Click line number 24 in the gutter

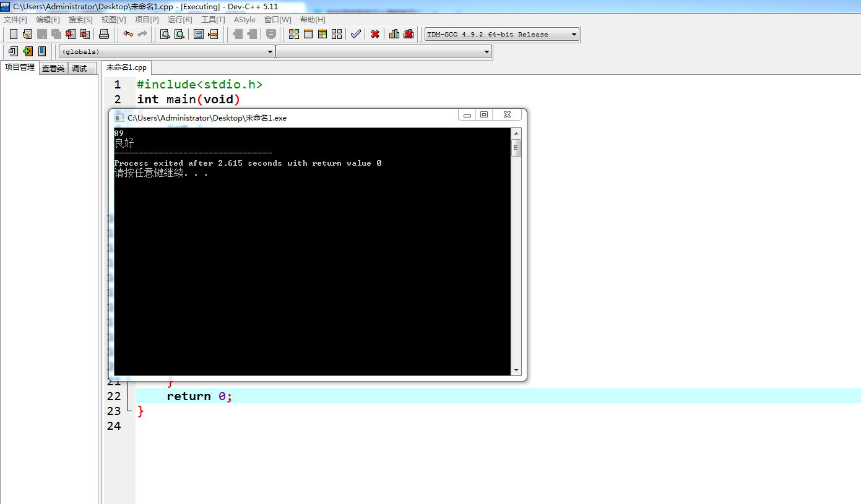(x=114, y=426)
